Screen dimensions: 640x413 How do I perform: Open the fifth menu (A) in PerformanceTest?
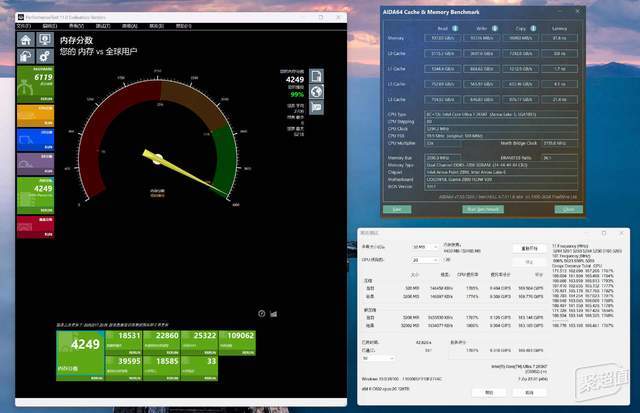(x=130, y=26)
